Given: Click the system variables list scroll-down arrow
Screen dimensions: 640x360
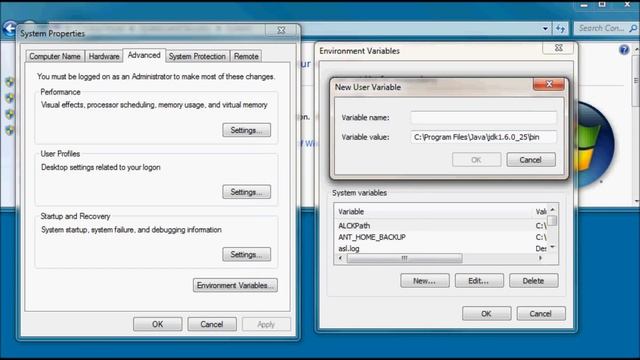Looking at the screenshot, I should coord(552,247).
